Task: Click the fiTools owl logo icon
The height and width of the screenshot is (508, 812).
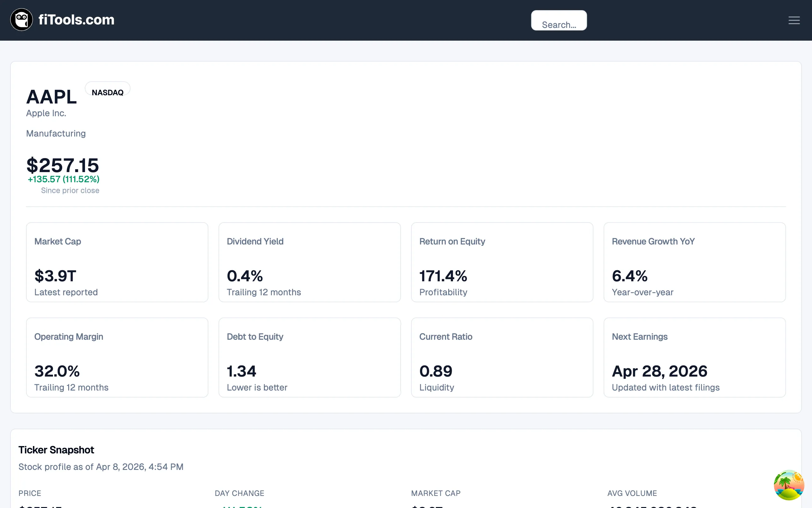Action: (x=22, y=20)
